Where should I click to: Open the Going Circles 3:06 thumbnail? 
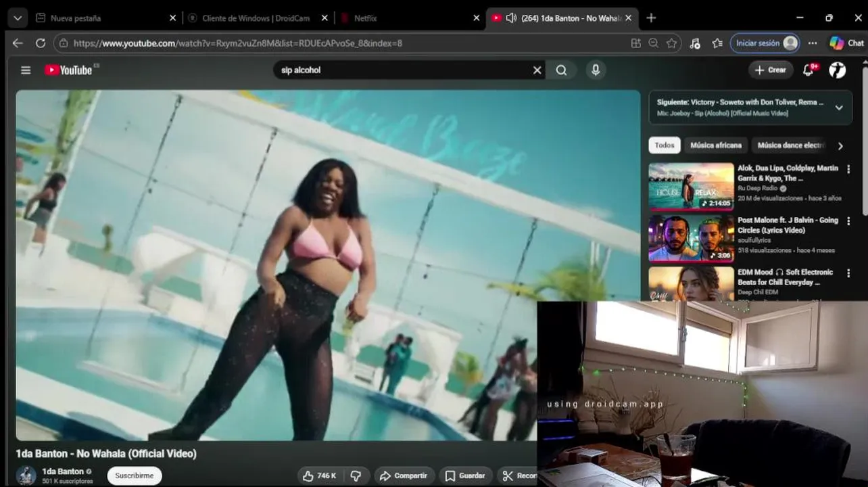click(691, 238)
